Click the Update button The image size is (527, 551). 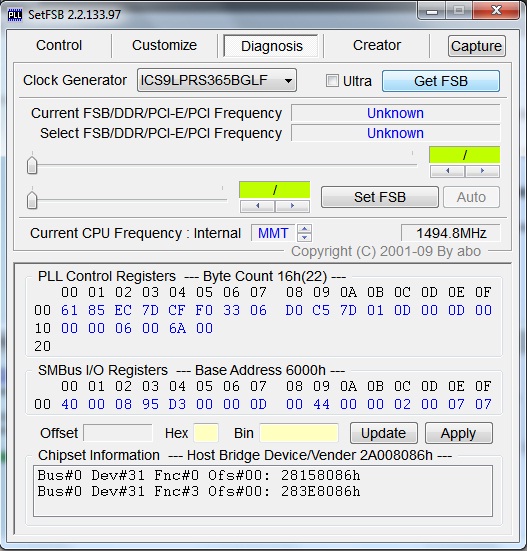coord(383,433)
